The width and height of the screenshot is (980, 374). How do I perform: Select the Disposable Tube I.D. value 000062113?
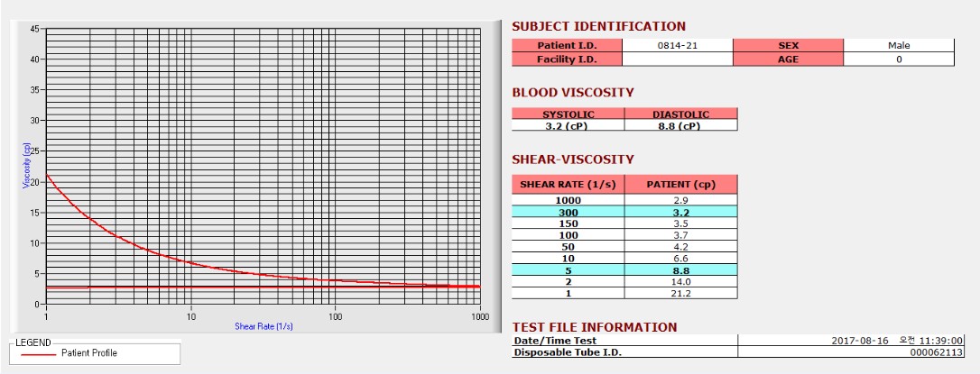coord(851,352)
